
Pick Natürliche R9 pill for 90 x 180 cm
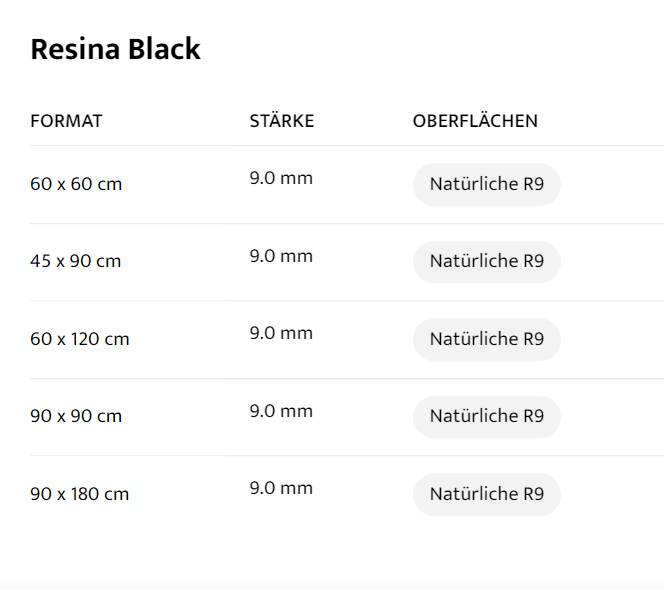pos(486,494)
